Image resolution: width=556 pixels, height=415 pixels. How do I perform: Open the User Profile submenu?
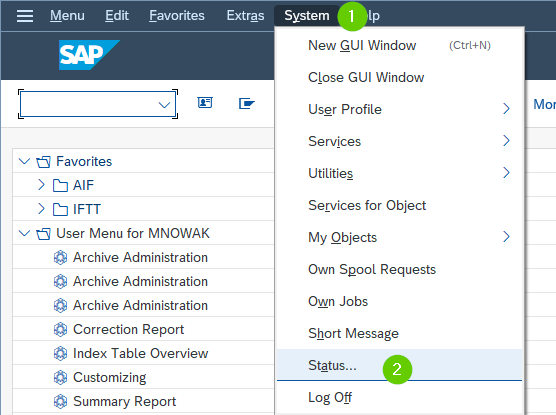399,109
